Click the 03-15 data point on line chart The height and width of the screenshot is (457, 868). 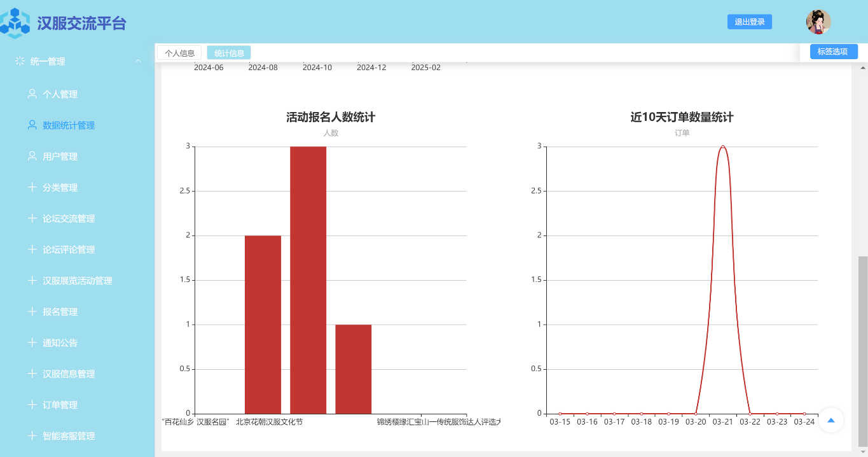(x=560, y=414)
